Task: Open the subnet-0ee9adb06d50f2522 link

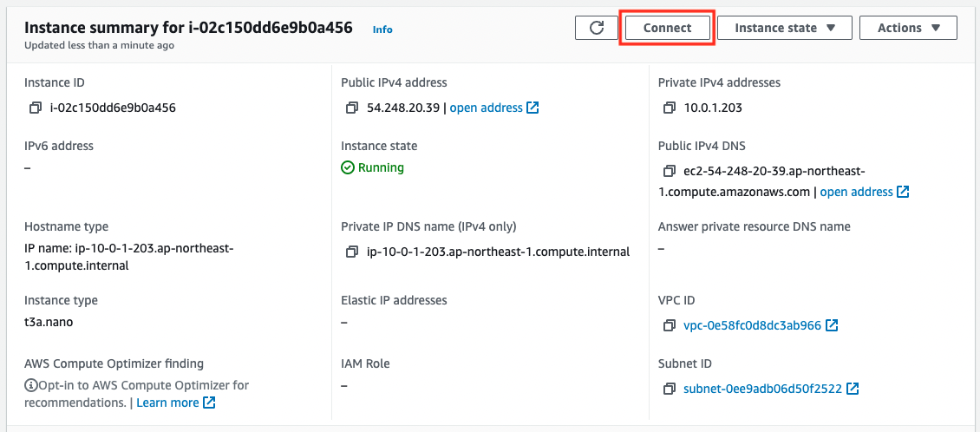Action: 762,389
